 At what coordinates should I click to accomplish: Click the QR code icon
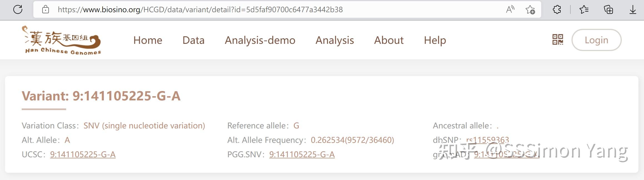pyautogui.click(x=558, y=40)
